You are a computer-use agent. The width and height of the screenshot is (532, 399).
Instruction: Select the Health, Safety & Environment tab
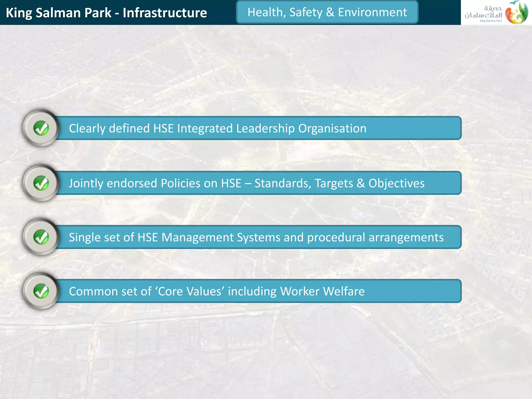coord(327,12)
